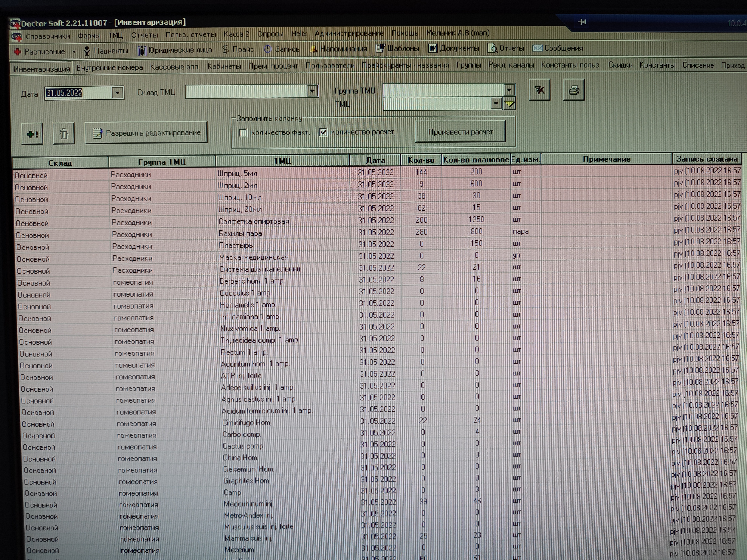
Task: Click the trash can delete icon
Action: coord(63,134)
